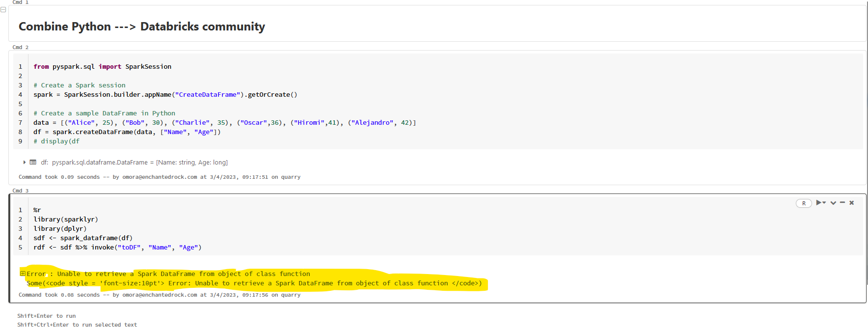Click the library(sparklyr) code line
Screen dimensions: 868x333
click(x=66, y=220)
